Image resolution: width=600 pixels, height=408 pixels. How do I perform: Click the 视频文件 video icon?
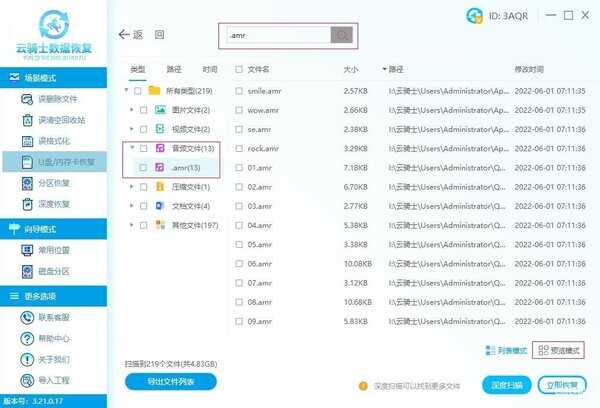[x=160, y=129]
